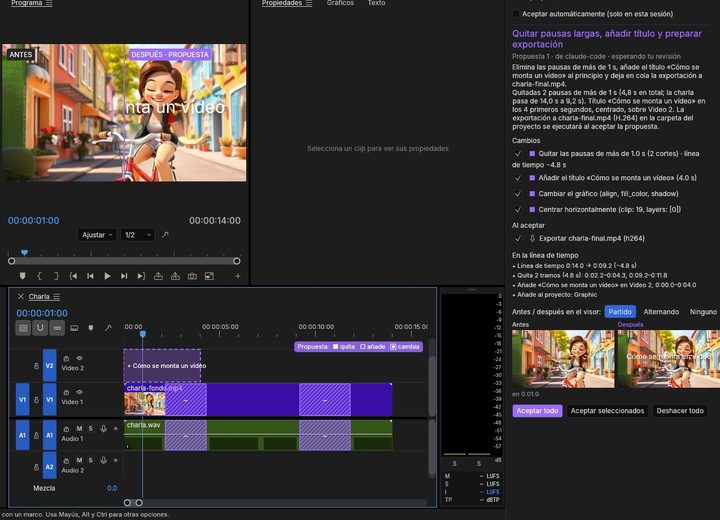Mark Out point in Program monitor
This screenshot has height=520, width=720.
pyautogui.click(x=56, y=276)
